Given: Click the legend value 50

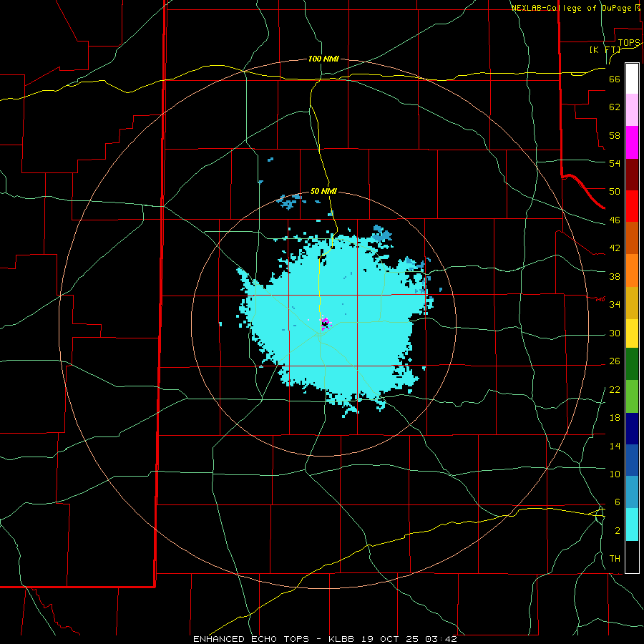Looking at the screenshot, I should point(615,191).
